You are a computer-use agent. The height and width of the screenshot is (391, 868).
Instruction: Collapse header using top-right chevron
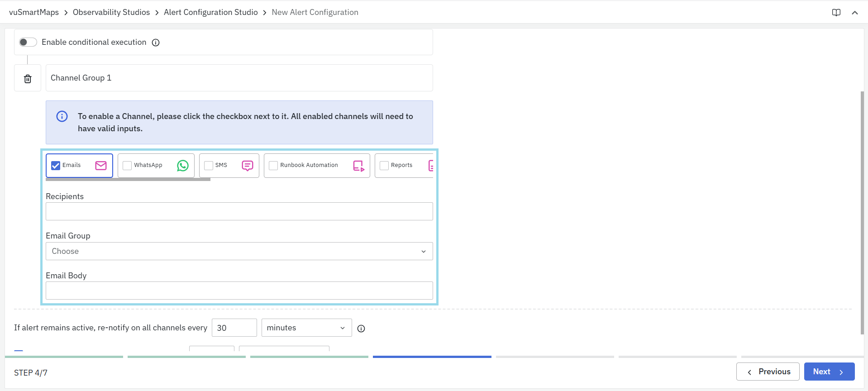pyautogui.click(x=854, y=13)
